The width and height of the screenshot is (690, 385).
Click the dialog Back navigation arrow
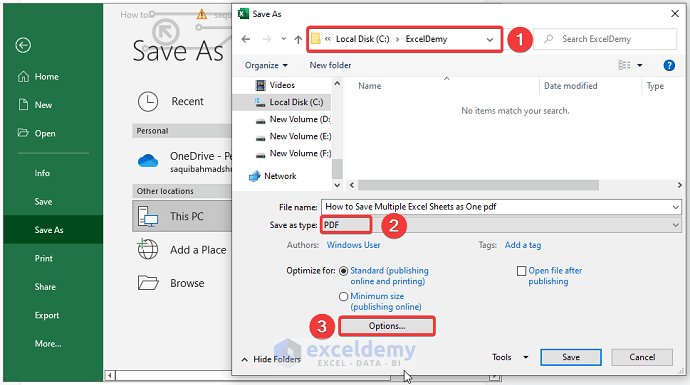246,39
